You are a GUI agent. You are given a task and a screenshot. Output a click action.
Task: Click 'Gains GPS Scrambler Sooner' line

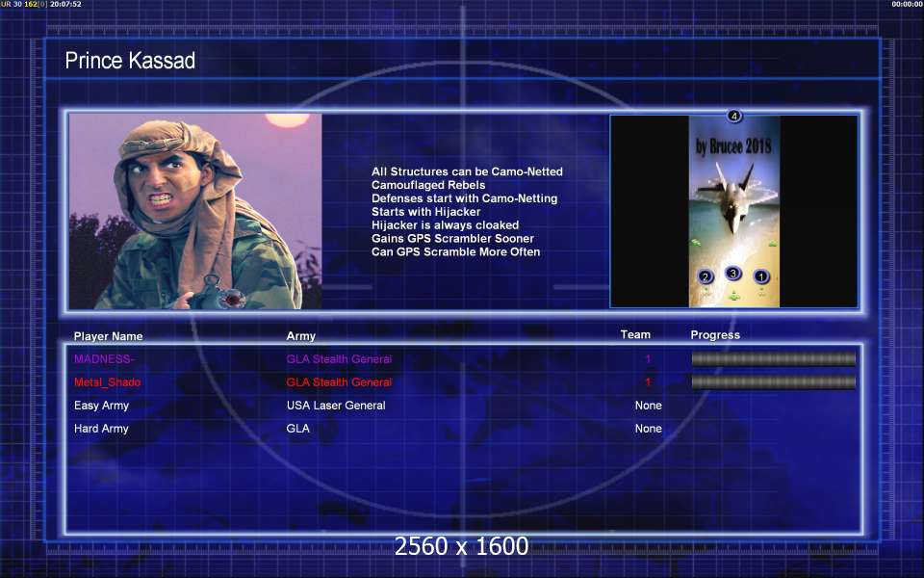pyautogui.click(x=452, y=238)
